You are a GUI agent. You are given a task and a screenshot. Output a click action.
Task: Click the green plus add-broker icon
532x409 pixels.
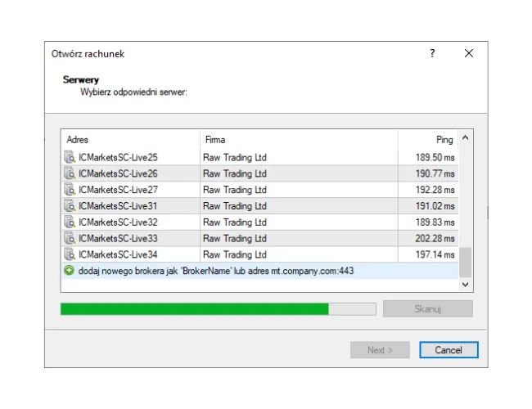[x=69, y=271]
